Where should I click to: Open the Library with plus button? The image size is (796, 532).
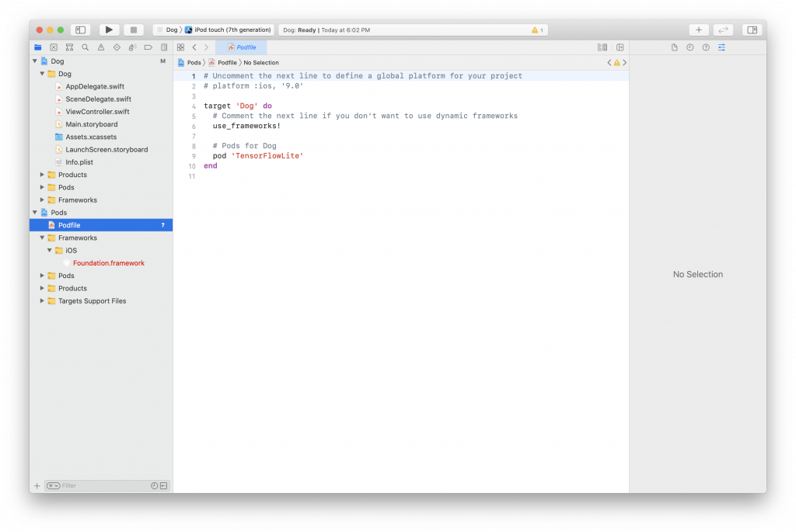[x=699, y=30]
